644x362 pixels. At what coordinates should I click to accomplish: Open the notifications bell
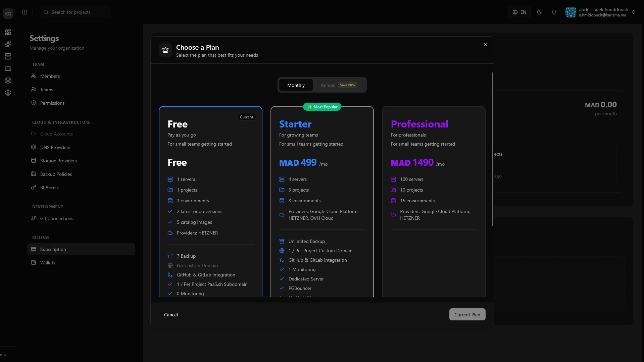tap(554, 12)
